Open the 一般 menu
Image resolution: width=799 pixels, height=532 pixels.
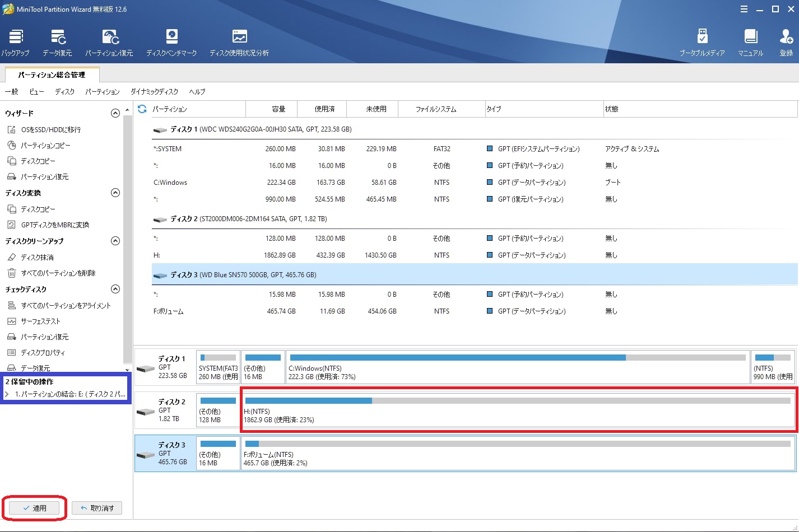click(12, 92)
